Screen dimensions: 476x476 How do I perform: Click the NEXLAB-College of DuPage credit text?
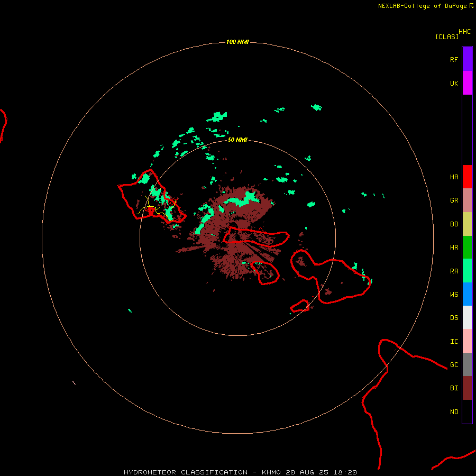pos(422,6)
